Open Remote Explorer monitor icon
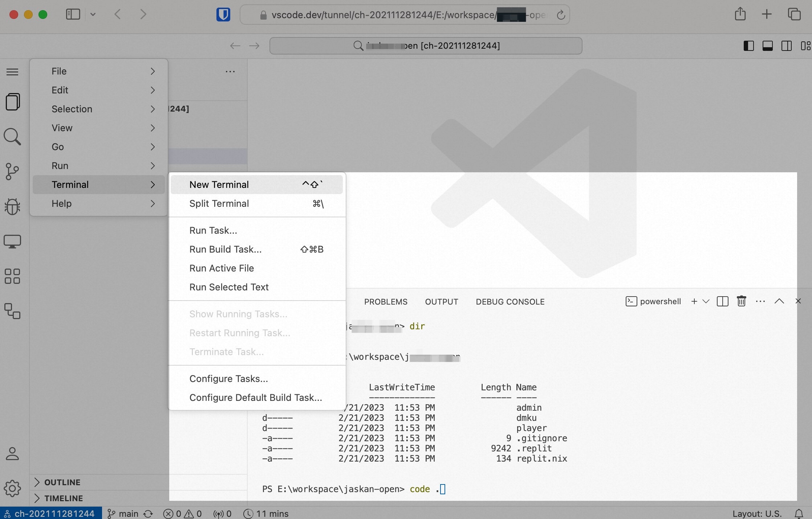The image size is (812, 519). (12, 241)
